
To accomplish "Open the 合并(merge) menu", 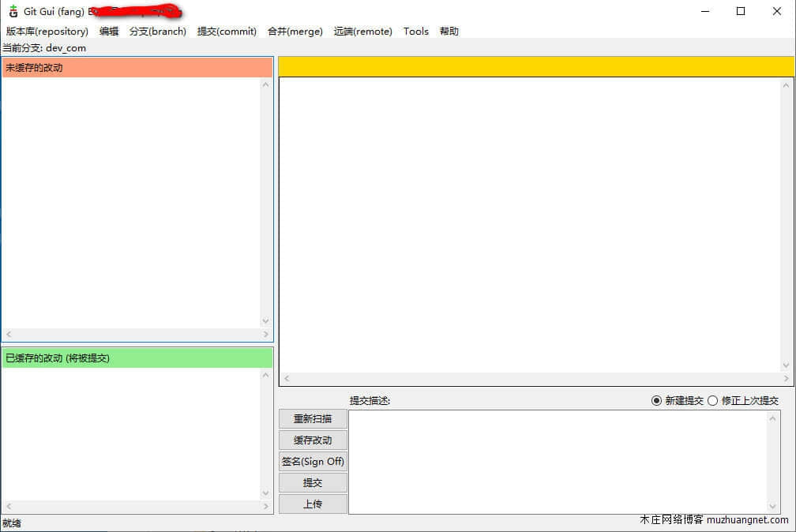I will click(x=295, y=32).
